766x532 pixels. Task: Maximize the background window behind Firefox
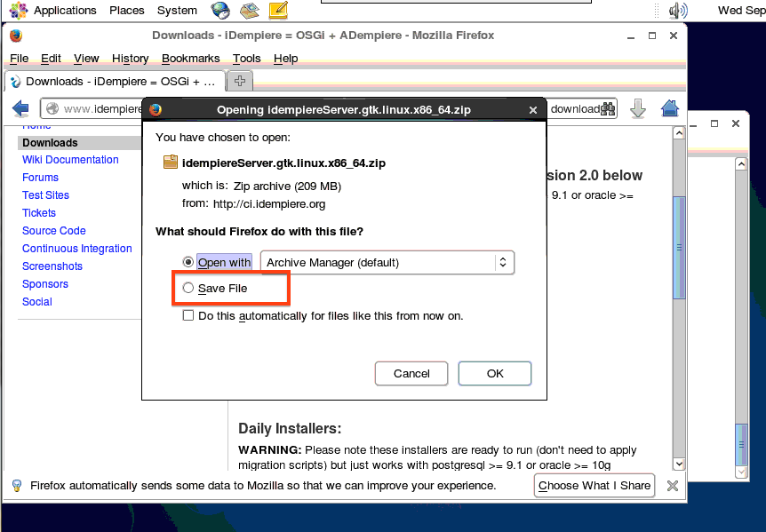[x=714, y=124]
